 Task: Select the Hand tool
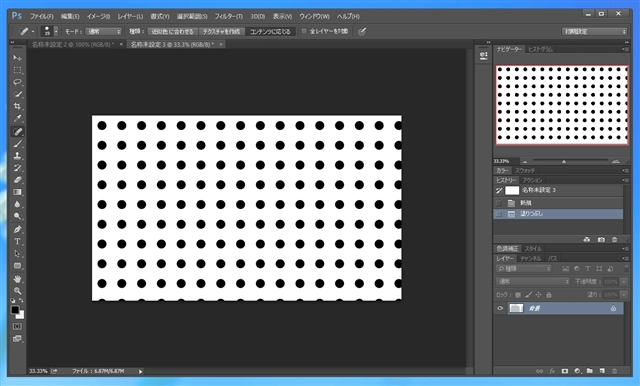click(17, 279)
